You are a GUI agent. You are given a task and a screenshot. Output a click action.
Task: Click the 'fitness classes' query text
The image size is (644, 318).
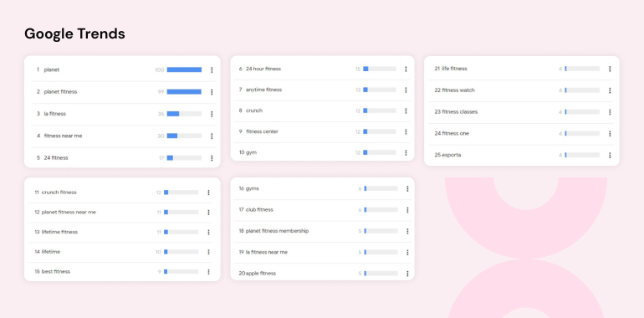pyautogui.click(x=460, y=112)
